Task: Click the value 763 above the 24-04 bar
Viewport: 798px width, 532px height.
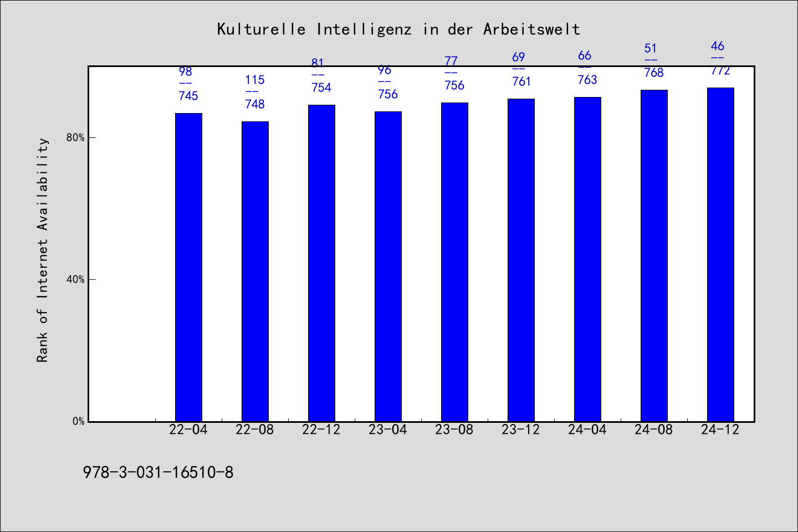Action: [587, 80]
